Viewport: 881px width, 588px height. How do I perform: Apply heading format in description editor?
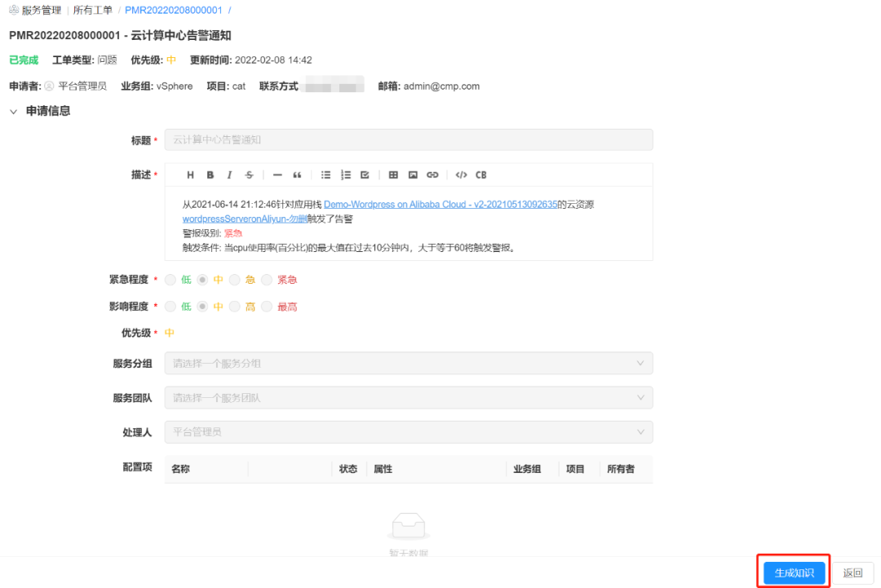(190, 175)
